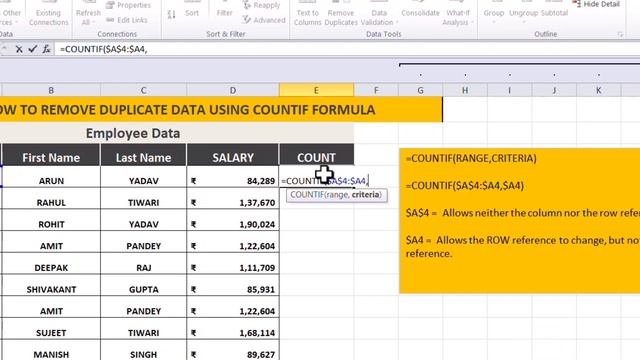Click the range argument in tooltip
Viewport: 640px width, 360px height.
[x=337, y=195]
